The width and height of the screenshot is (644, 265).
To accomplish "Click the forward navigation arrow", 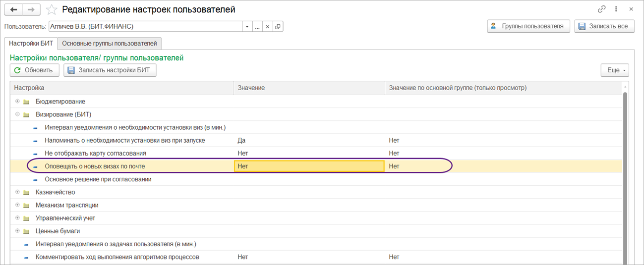I will pos(31,9).
